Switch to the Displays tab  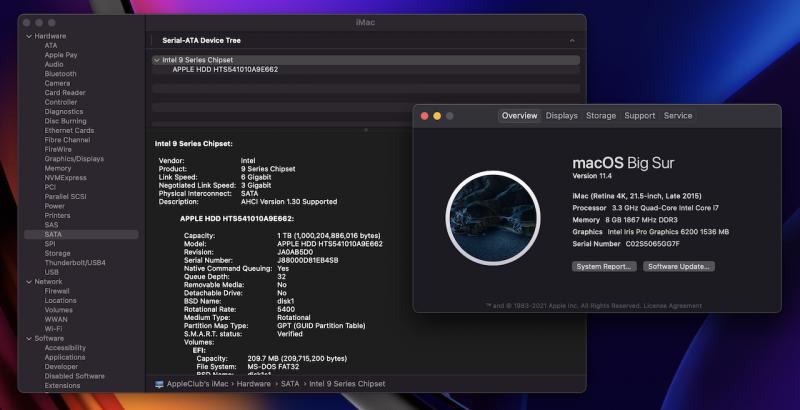(561, 116)
